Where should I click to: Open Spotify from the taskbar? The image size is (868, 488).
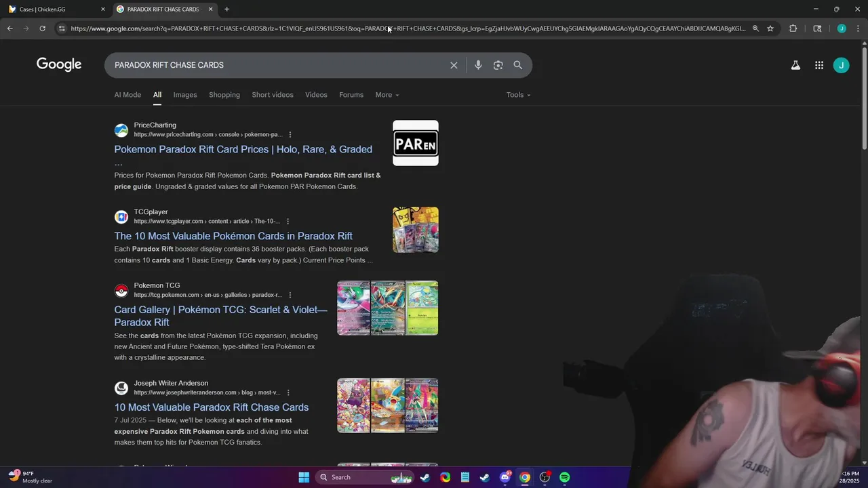pos(564,477)
